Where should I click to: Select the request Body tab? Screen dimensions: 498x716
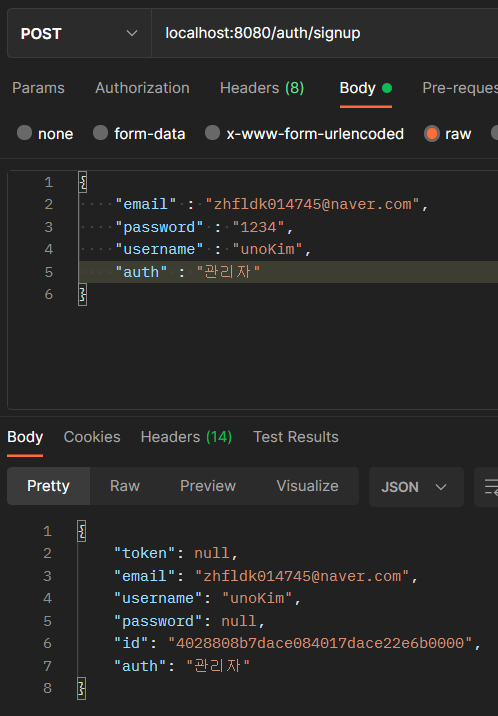[366, 88]
